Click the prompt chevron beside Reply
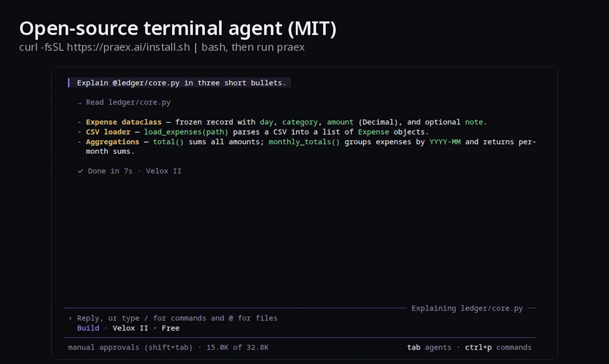 pyautogui.click(x=70, y=318)
